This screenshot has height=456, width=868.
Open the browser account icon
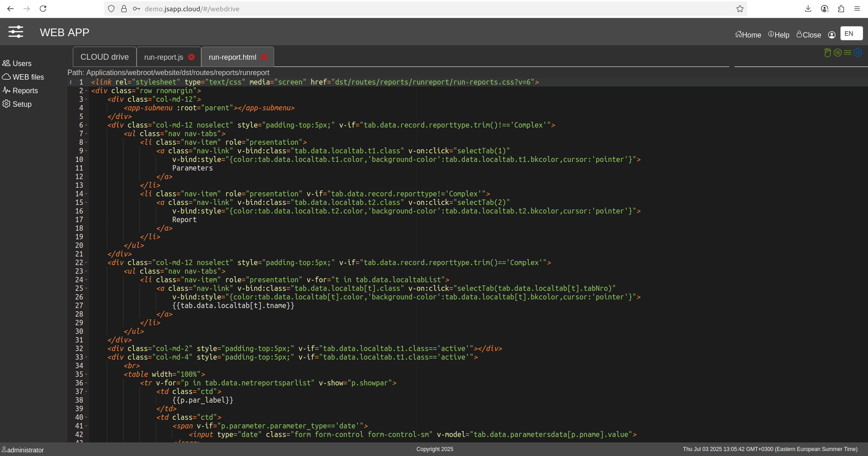coord(825,9)
